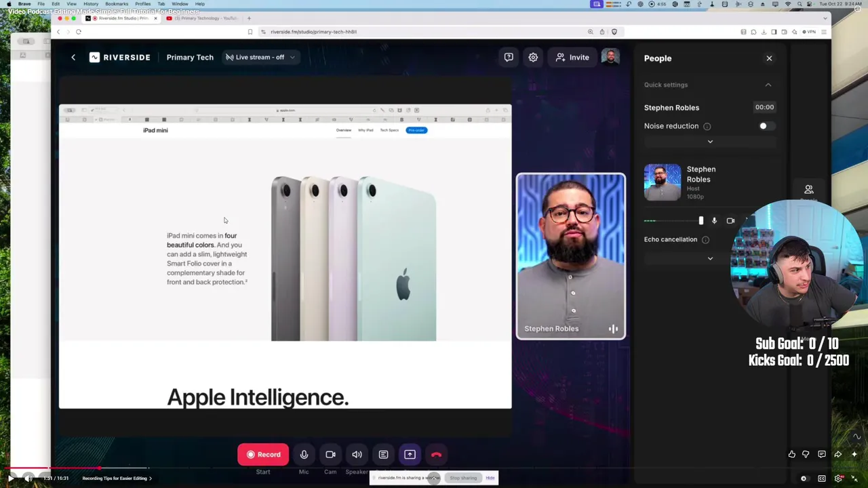
Task: Open the Window menu
Action: [x=180, y=4]
